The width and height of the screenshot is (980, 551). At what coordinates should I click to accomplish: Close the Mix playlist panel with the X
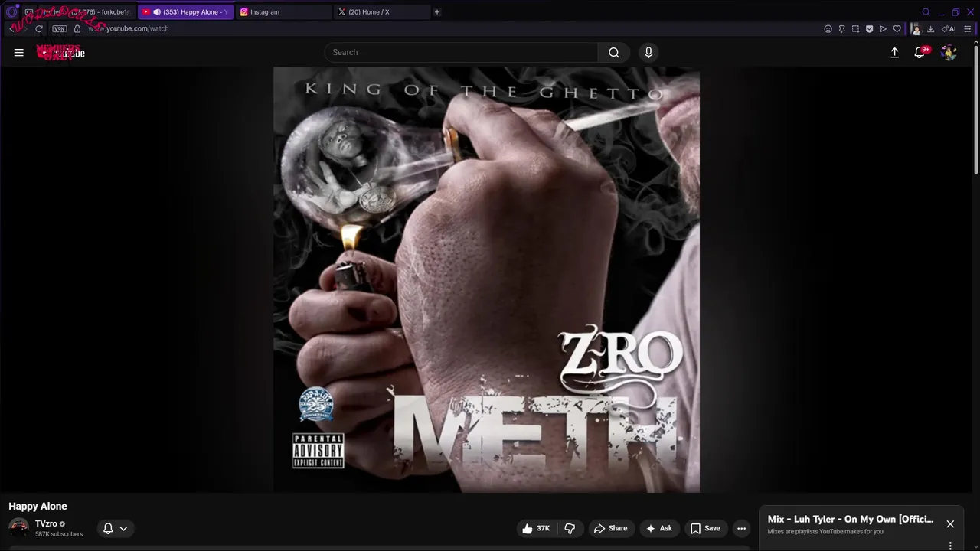pos(950,524)
